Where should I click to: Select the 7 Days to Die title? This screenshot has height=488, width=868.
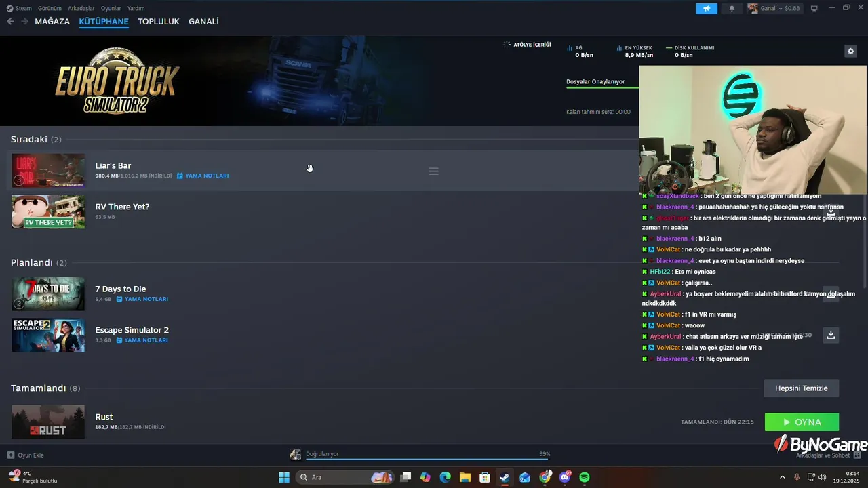click(x=121, y=289)
